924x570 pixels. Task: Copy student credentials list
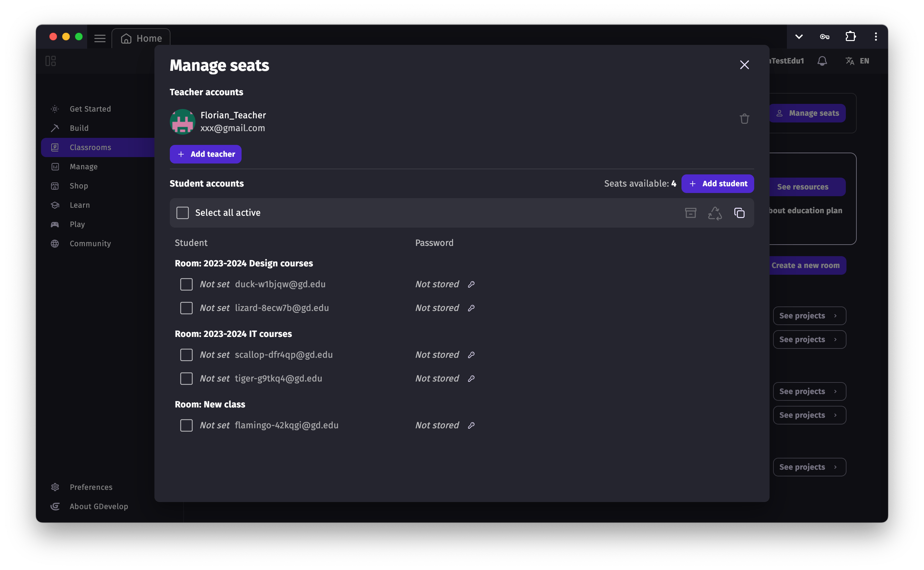tap(739, 213)
